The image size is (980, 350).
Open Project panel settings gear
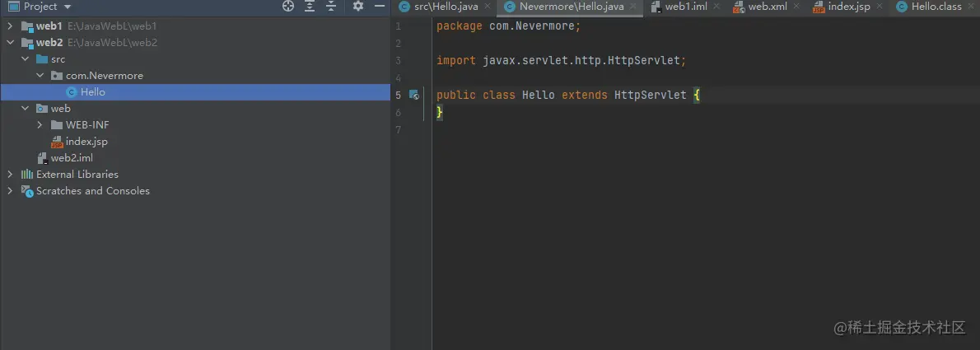click(x=358, y=7)
